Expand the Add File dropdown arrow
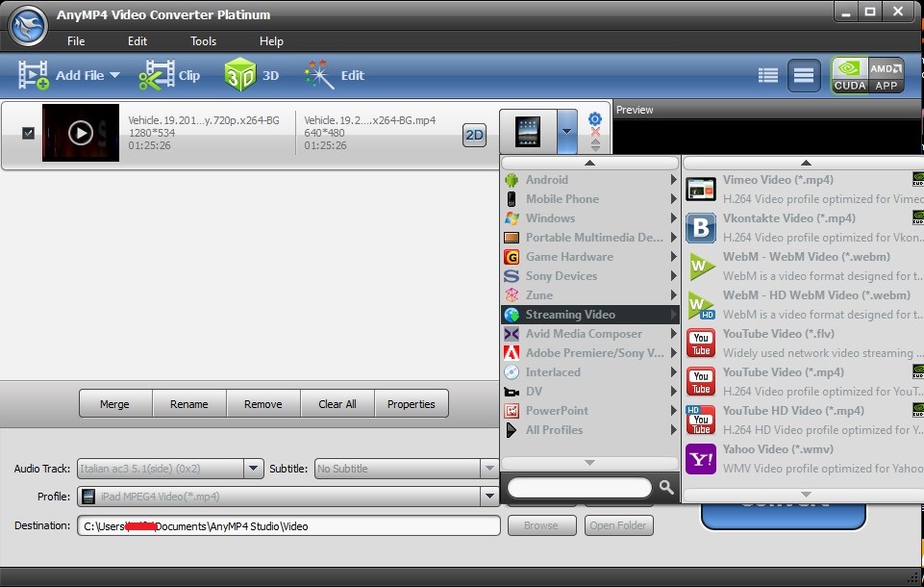 coord(115,75)
